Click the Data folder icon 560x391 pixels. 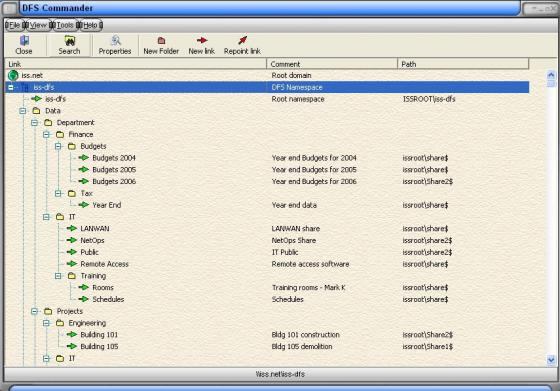pyautogui.click(x=36, y=111)
